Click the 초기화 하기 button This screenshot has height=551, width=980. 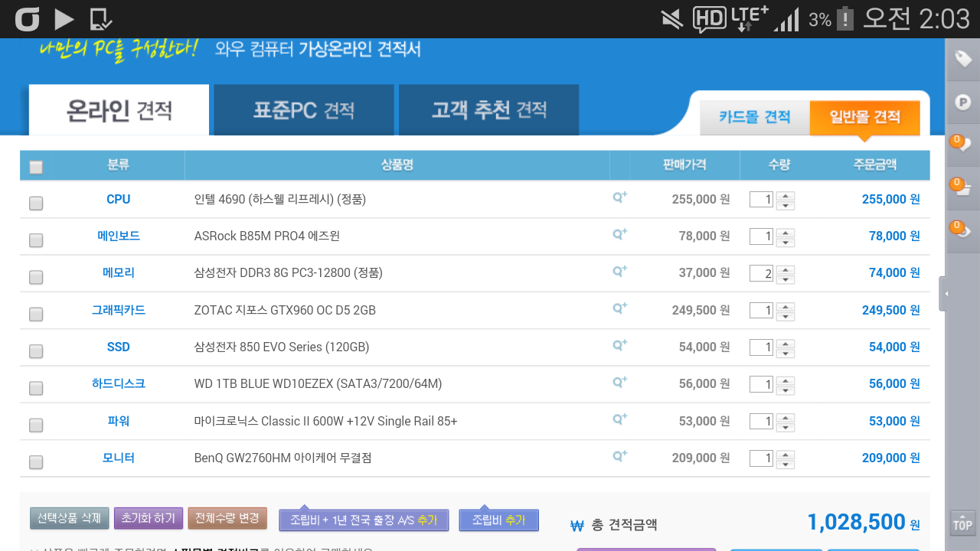coord(149,518)
